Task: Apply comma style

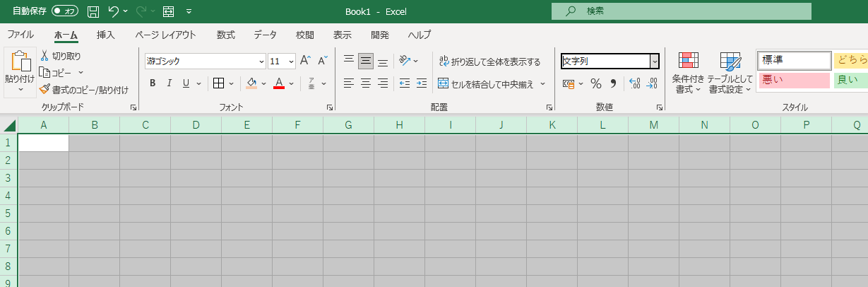Action: 613,83
